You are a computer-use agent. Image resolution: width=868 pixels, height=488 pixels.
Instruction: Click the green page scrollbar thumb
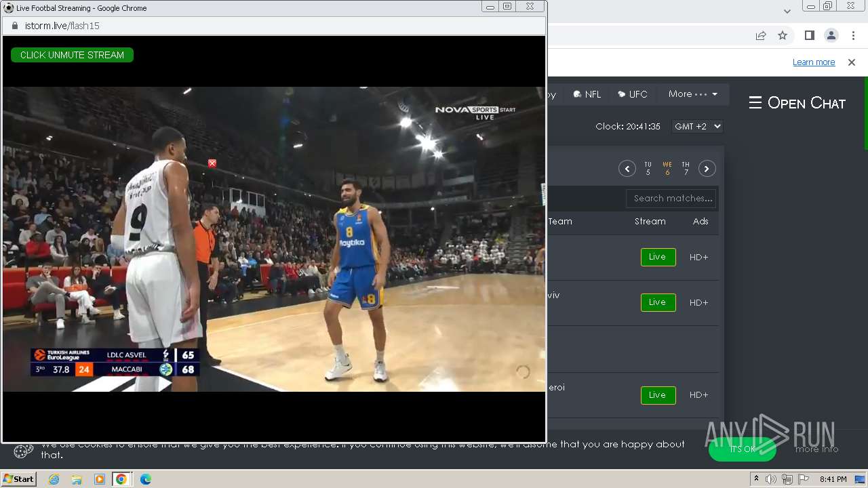point(866,114)
